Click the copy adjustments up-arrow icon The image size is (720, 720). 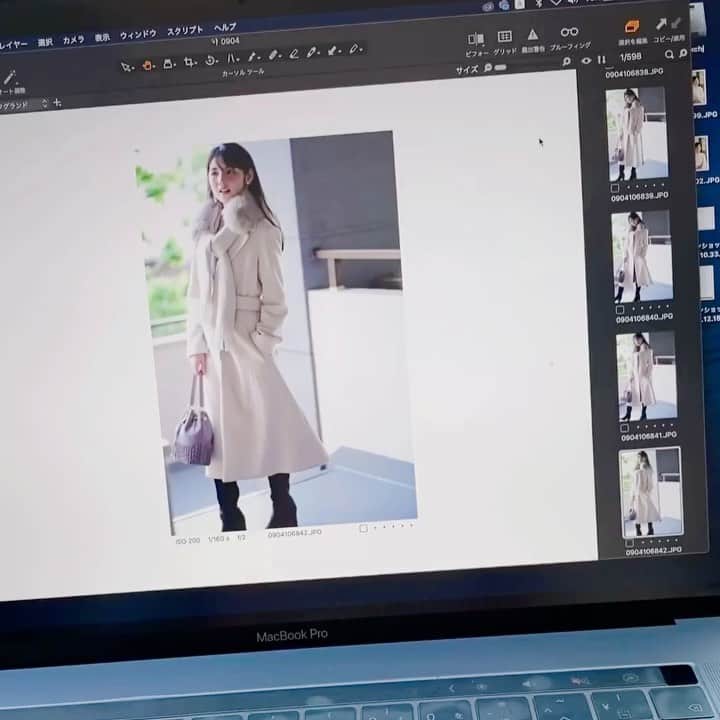coord(660,23)
